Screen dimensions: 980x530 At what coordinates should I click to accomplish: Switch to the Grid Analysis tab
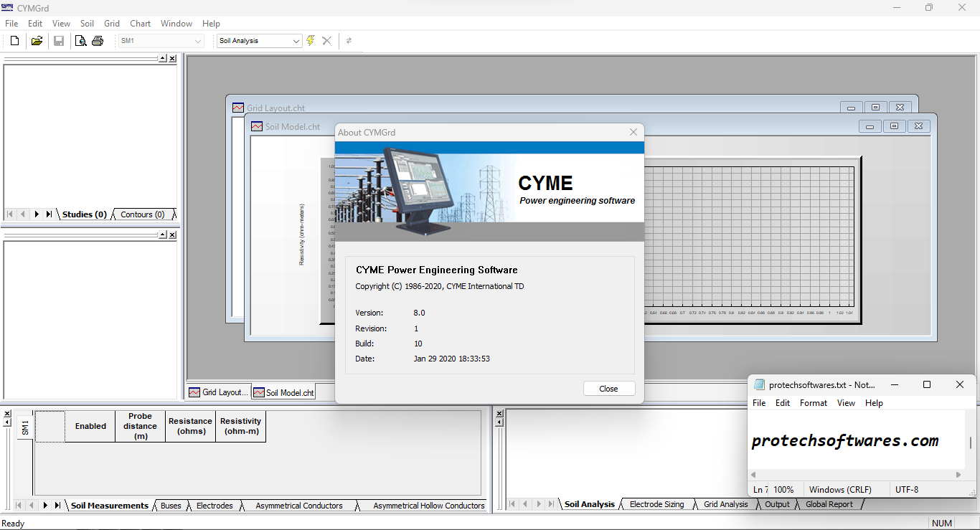(725, 504)
